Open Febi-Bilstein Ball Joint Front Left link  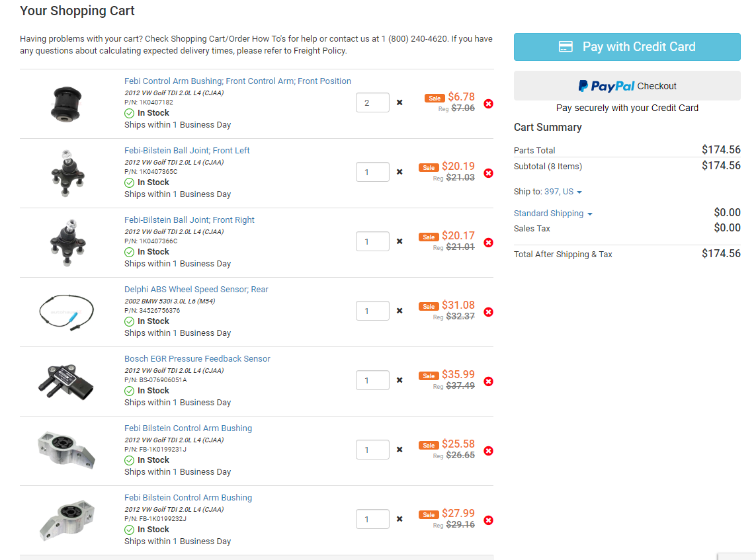(x=187, y=150)
